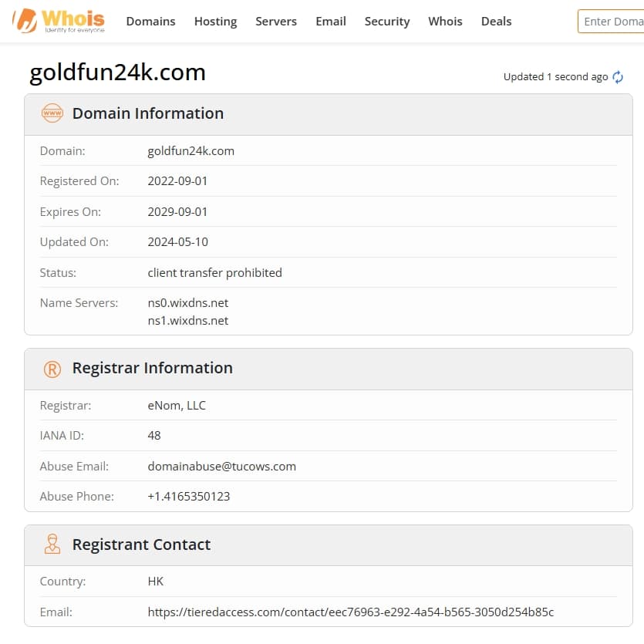Click the 'Updated On:' label
644x644 pixels.
[74, 242]
